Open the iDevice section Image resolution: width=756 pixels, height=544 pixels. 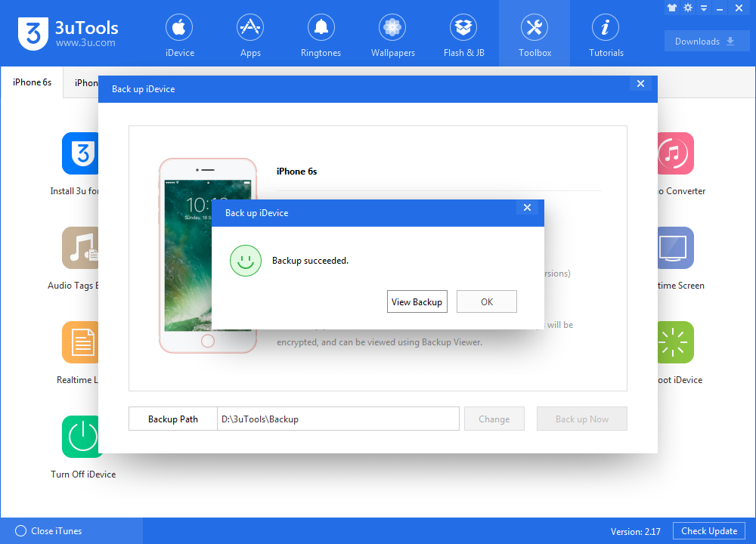tap(179, 35)
